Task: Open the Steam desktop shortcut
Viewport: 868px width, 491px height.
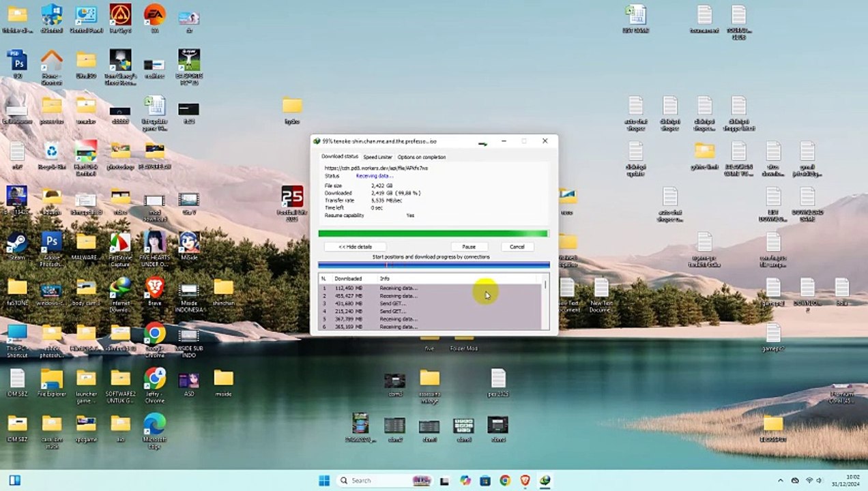Action: click(x=17, y=245)
